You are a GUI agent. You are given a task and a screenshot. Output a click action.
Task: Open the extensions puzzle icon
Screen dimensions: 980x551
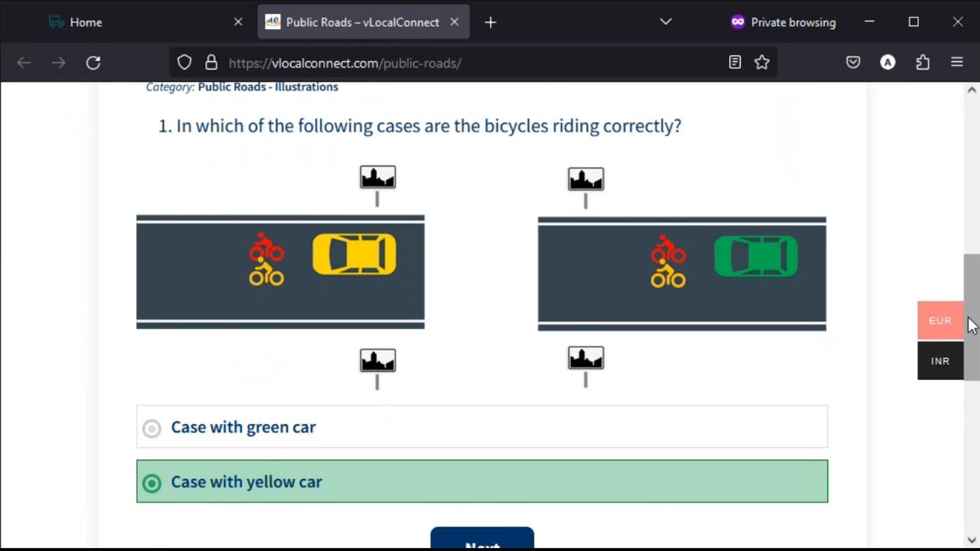coord(923,63)
